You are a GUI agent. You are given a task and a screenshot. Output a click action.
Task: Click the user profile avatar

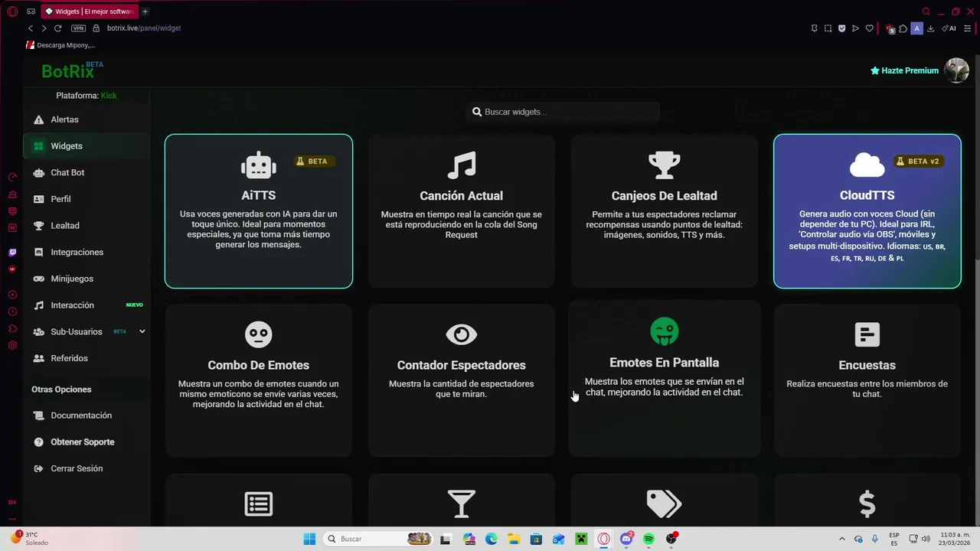(x=957, y=70)
